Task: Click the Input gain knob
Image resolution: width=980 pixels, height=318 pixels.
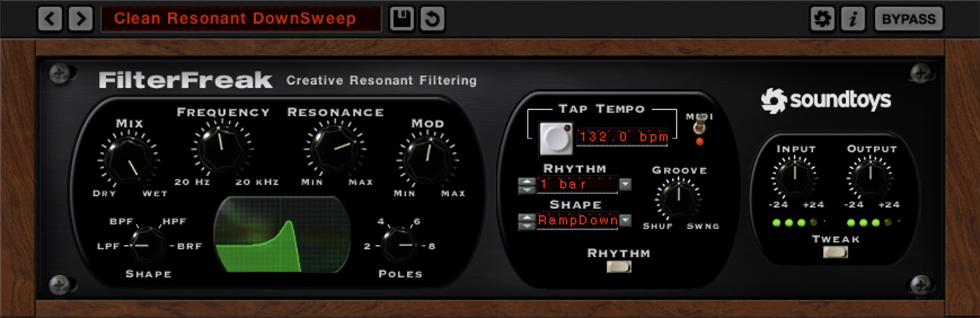Action: point(795,177)
